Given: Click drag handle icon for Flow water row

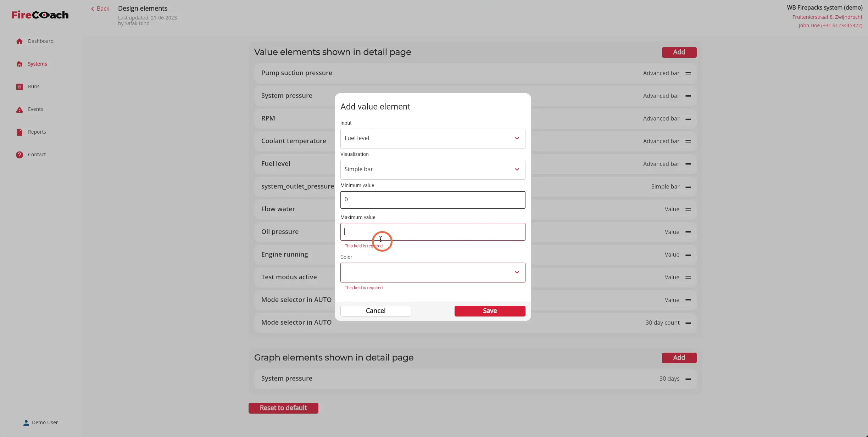Looking at the screenshot, I should [x=688, y=209].
